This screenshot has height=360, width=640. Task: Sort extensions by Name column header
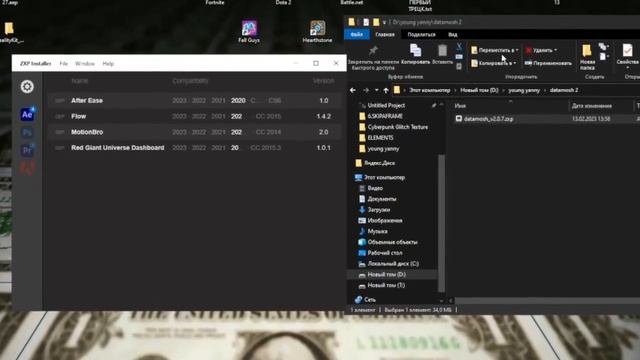(x=80, y=81)
